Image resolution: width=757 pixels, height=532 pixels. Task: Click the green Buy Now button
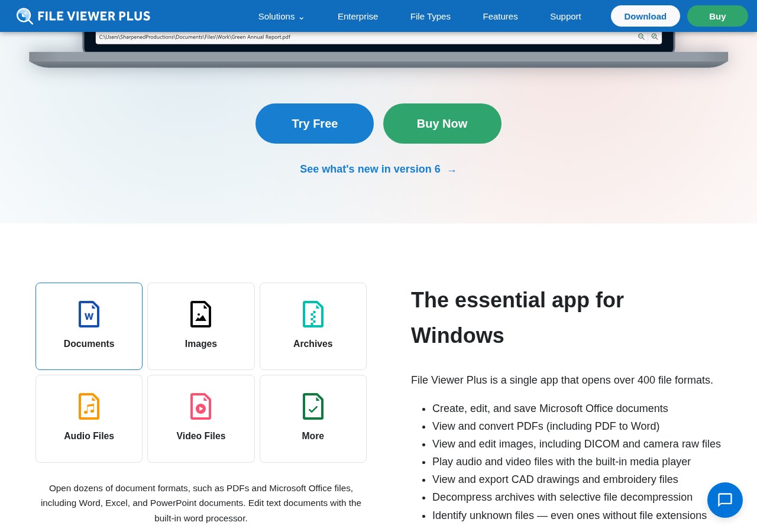[442, 124]
